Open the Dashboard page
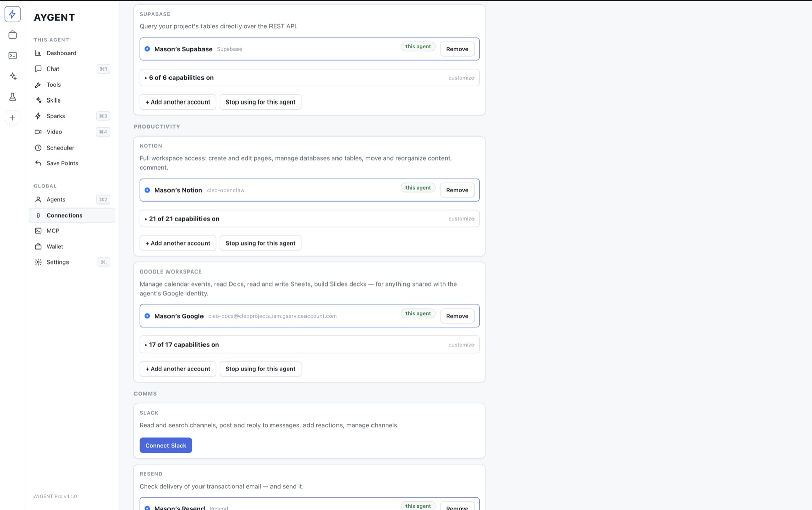Screen dimensions: 812x510 [72, 53]
